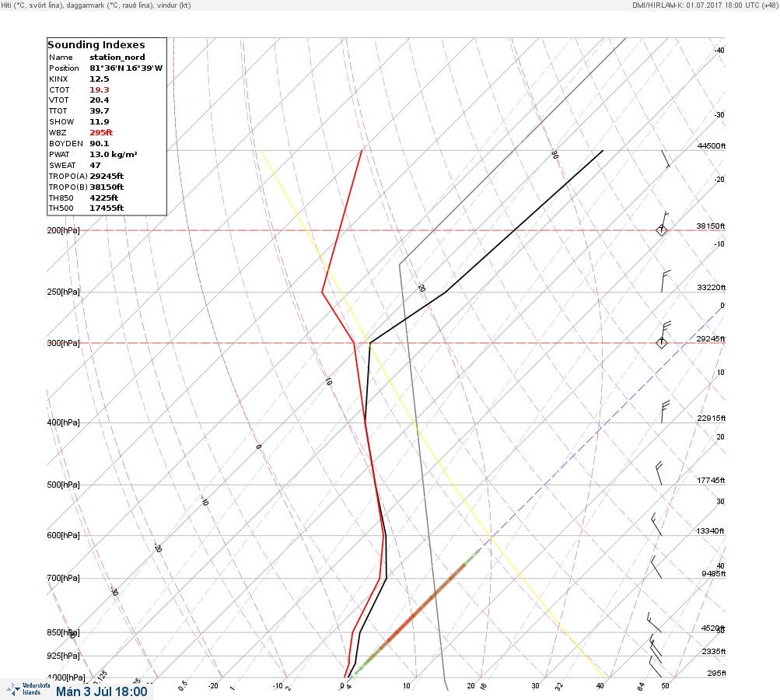Image resolution: width=780 pixels, height=700 pixels.
Task: Click the 700[hPa] pressure label
Action: 63,579
